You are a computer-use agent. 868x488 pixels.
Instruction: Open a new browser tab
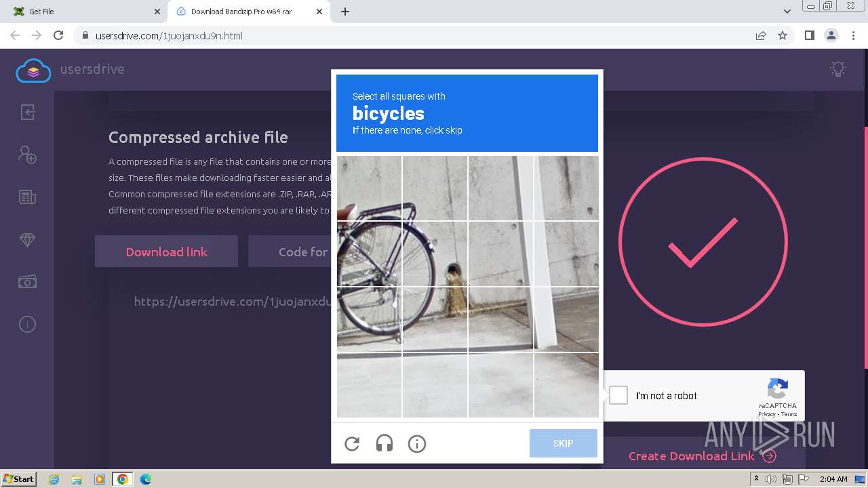[x=345, y=12]
